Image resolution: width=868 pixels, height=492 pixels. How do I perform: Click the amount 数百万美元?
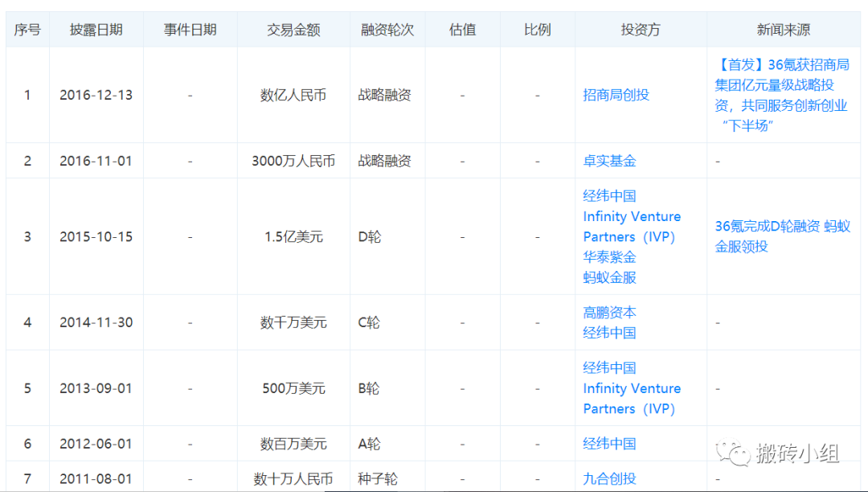(x=293, y=444)
